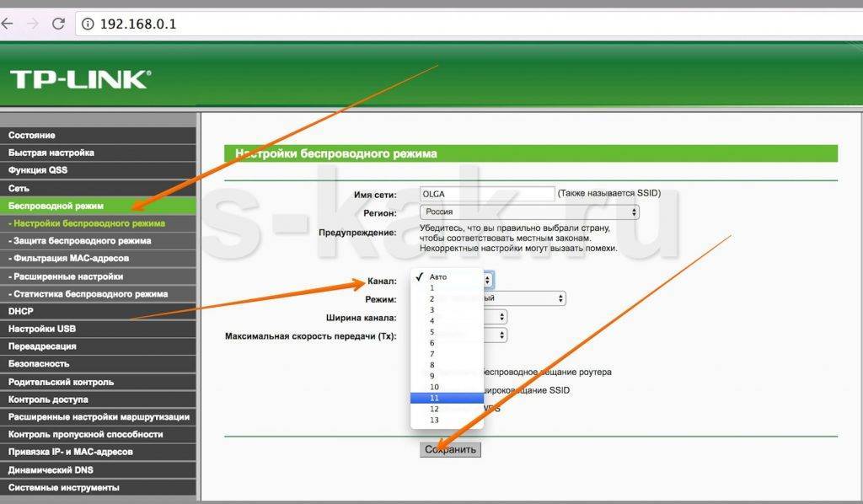This screenshot has height=504, width=863.
Task: Select Расширенные настройки submenu
Action: [x=98, y=276]
